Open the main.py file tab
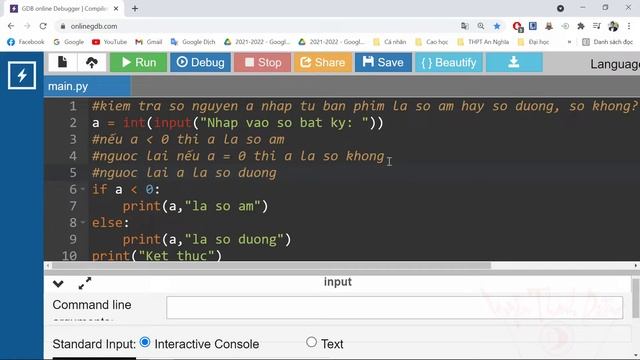This screenshot has width=640, height=360. (87, 86)
